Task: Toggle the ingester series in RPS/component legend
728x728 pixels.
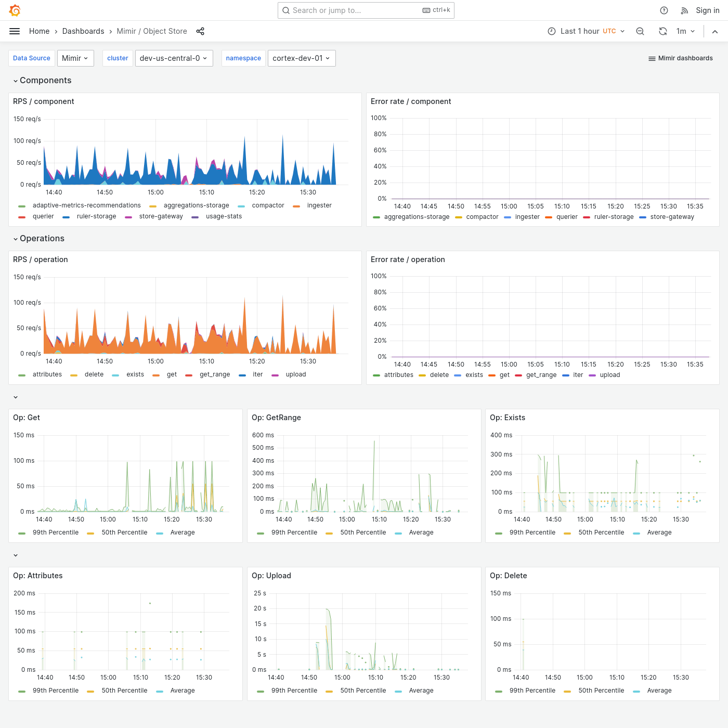Action: 319,205
